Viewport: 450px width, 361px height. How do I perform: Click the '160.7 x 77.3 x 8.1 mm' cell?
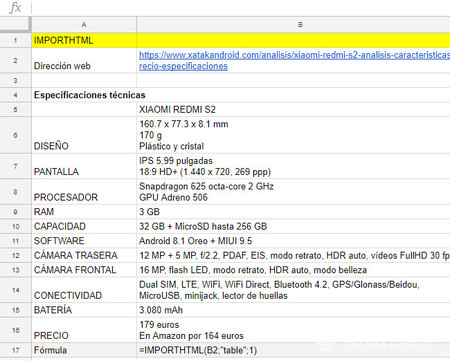click(293, 135)
